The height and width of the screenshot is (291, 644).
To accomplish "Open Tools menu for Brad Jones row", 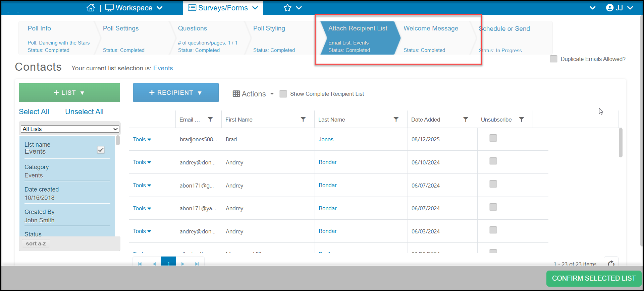I will 142,139.
